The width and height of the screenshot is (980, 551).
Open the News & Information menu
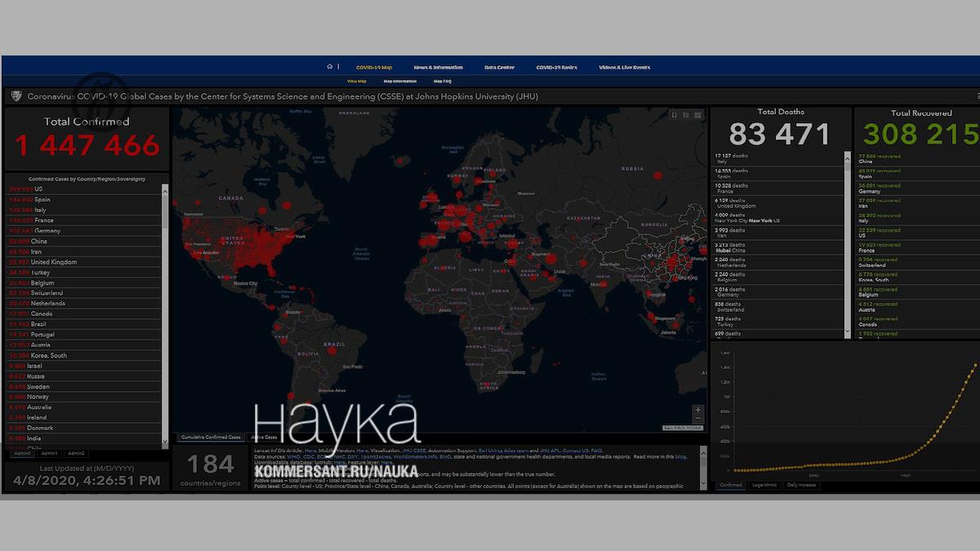tap(438, 67)
